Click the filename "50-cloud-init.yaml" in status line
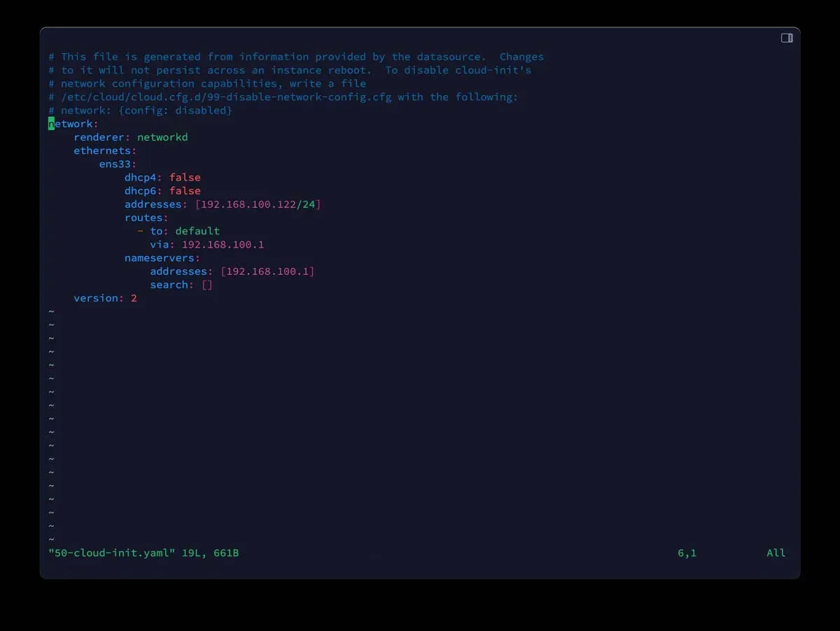840x631 pixels. coord(111,553)
